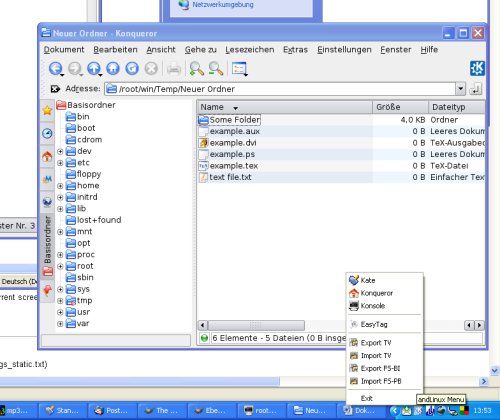The height and width of the screenshot is (420, 500).
Task: Expand the dev tree folder
Action: click(60, 151)
